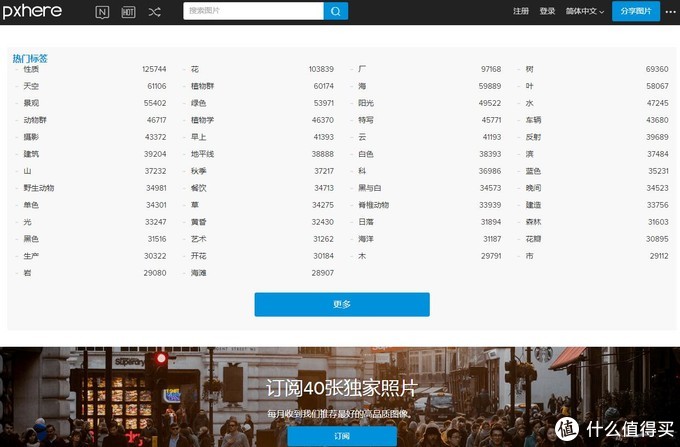Image resolution: width=680 pixels, height=447 pixels.
Task: Open the 摄影 tag
Action: (31, 137)
